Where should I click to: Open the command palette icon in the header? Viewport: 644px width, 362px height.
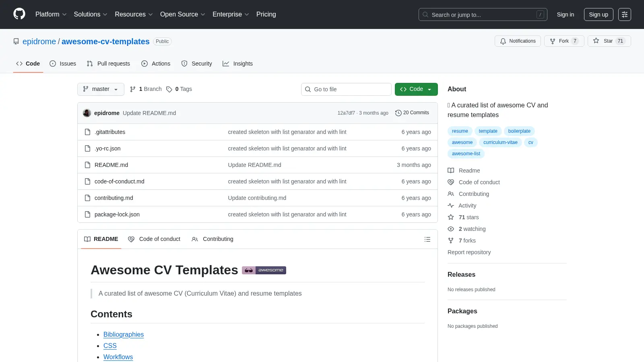(624, 14)
